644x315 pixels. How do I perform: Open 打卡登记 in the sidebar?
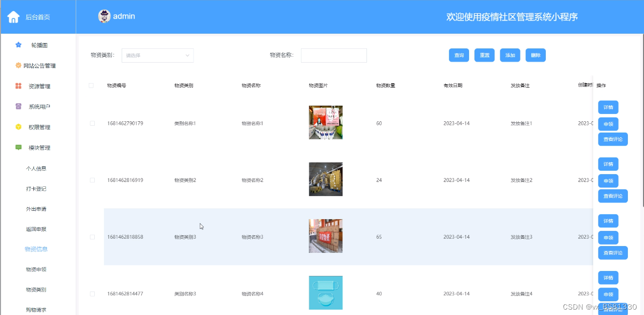[x=36, y=189]
